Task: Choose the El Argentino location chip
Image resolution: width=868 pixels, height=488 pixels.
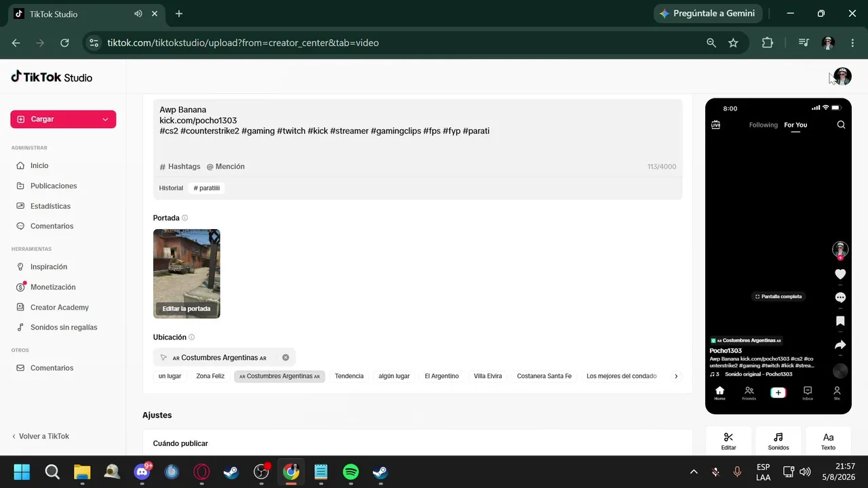Action: (442, 376)
